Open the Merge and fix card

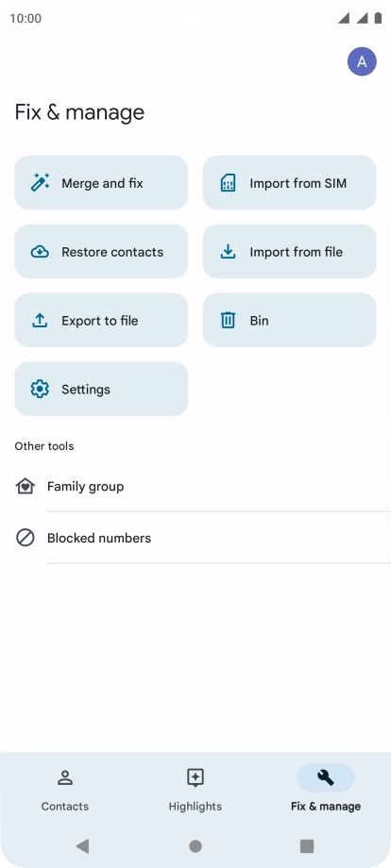point(101,183)
